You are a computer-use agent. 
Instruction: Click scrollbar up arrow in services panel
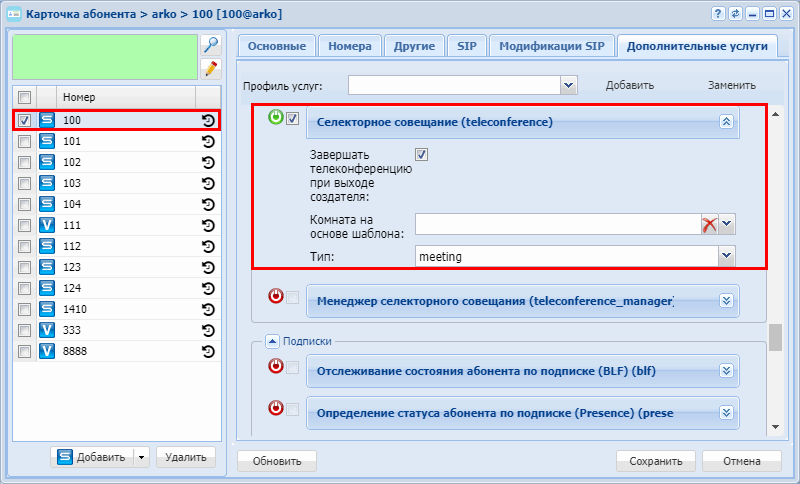coord(775,114)
